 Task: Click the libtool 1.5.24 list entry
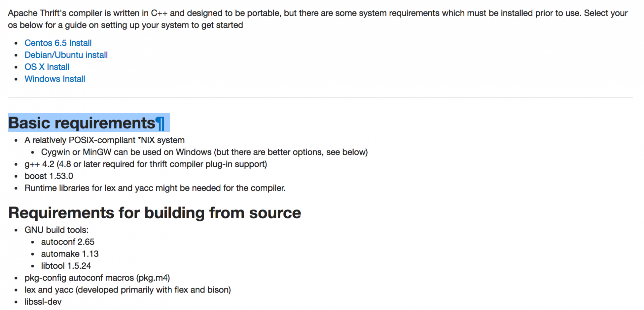66,266
